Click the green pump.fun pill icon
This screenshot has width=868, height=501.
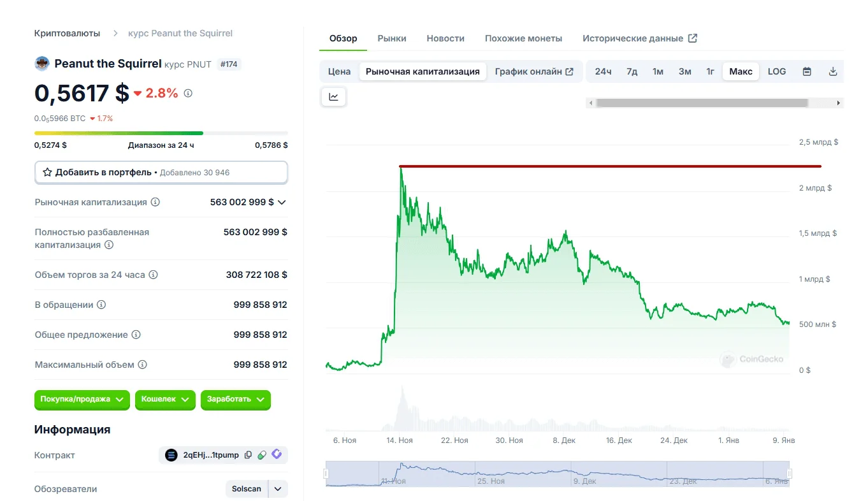coord(262,455)
